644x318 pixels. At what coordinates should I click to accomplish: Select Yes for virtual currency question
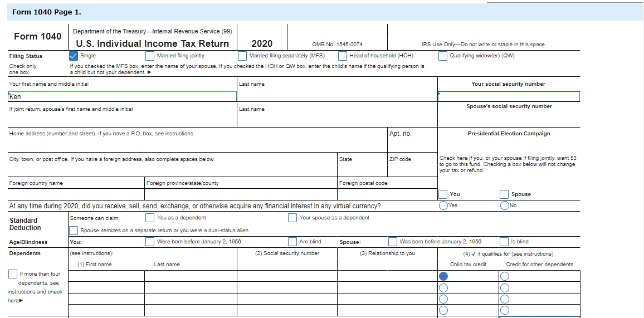pyautogui.click(x=443, y=206)
